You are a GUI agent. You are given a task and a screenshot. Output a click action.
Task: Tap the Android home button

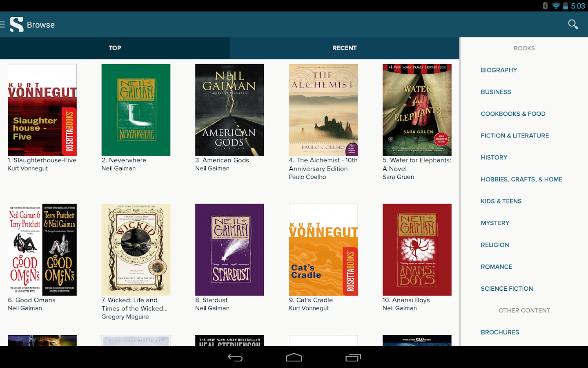click(x=294, y=358)
